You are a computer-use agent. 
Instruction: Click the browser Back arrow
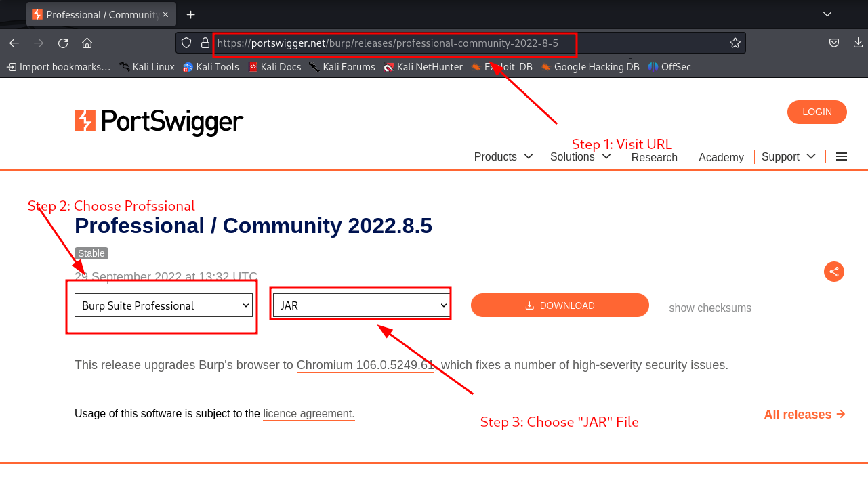pyautogui.click(x=14, y=43)
